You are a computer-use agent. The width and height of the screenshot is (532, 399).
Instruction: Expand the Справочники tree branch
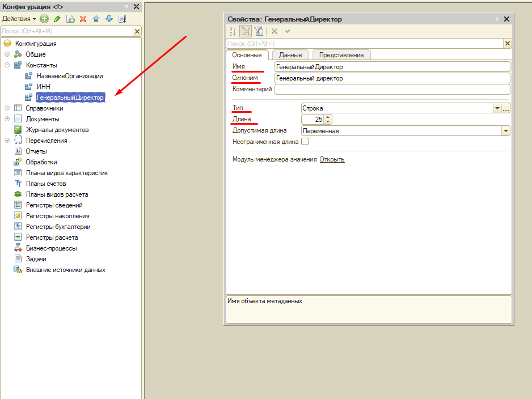pyautogui.click(x=7, y=108)
